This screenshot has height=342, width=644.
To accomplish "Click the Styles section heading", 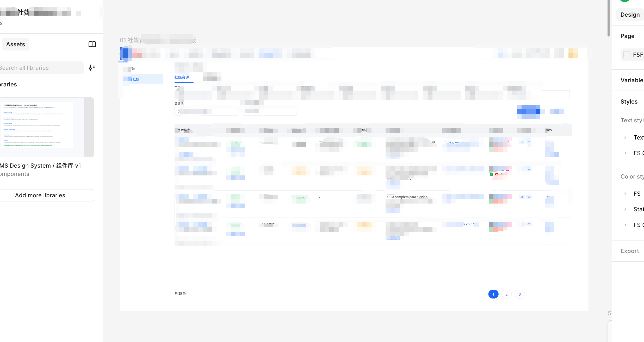I will tap(629, 102).
